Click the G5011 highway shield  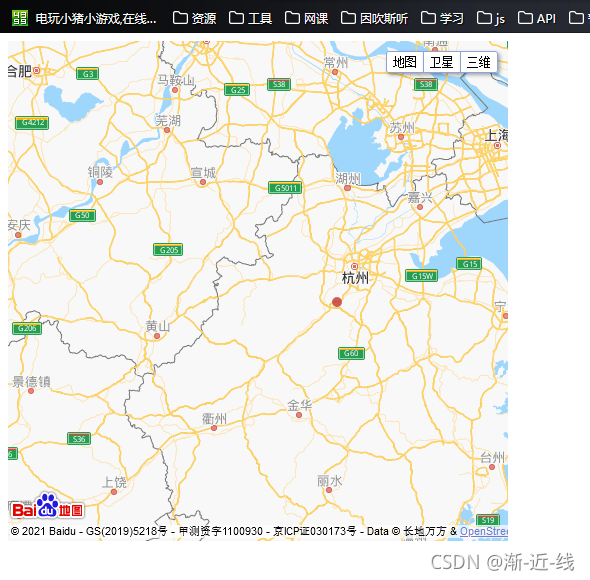tap(285, 187)
